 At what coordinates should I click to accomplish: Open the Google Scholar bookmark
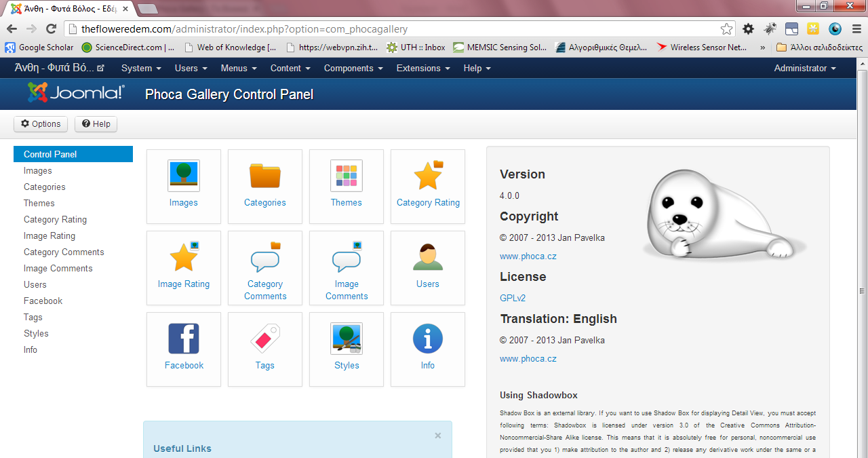39,47
